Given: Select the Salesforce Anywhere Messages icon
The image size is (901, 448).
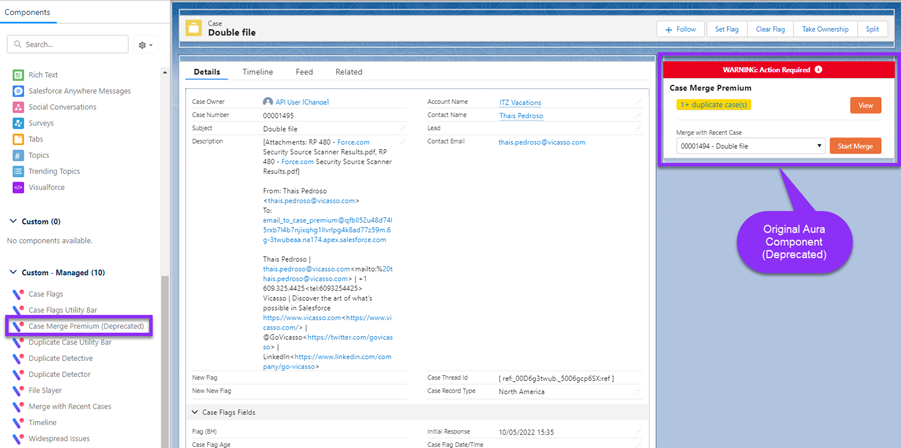Looking at the screenshot, I should point(18,91).
